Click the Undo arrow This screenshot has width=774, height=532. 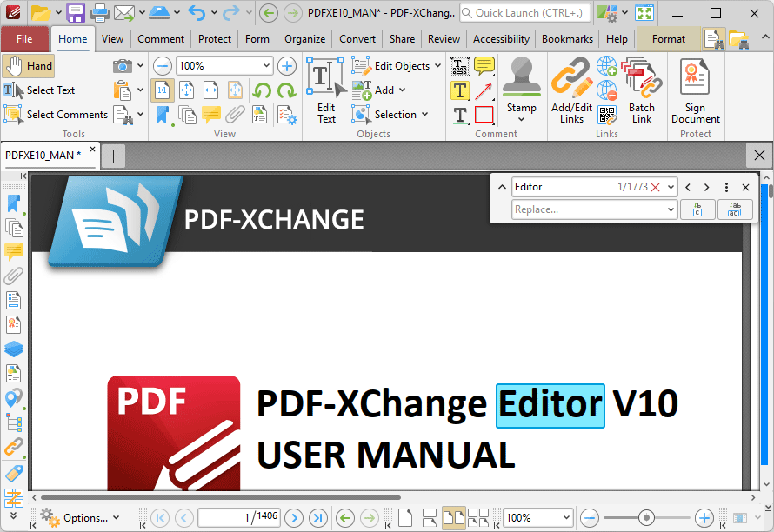point(197,13)
